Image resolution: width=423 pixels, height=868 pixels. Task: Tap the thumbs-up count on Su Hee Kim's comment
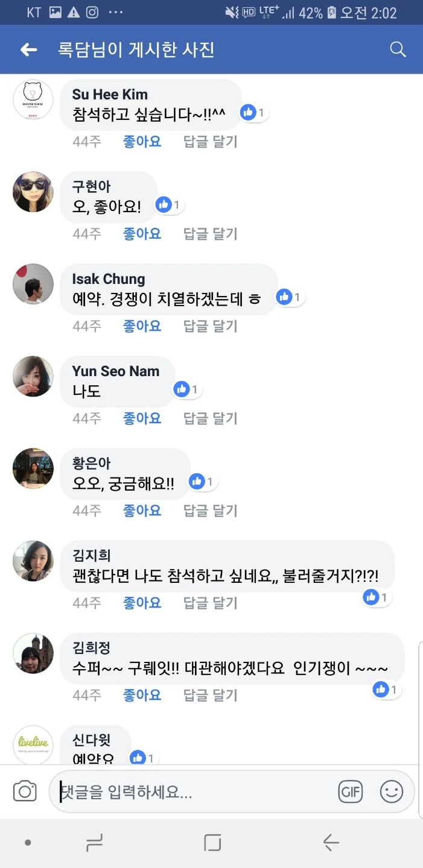tap(253, 112)
